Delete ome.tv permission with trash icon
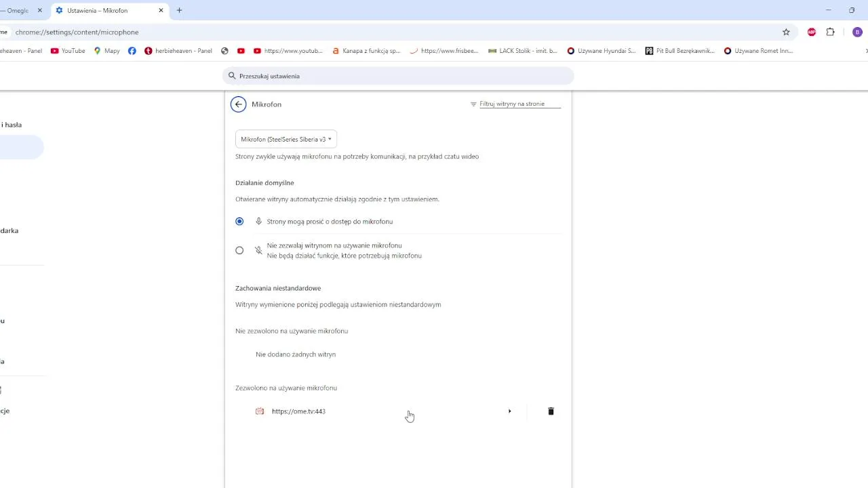868x488 pixels. (551, 411)
